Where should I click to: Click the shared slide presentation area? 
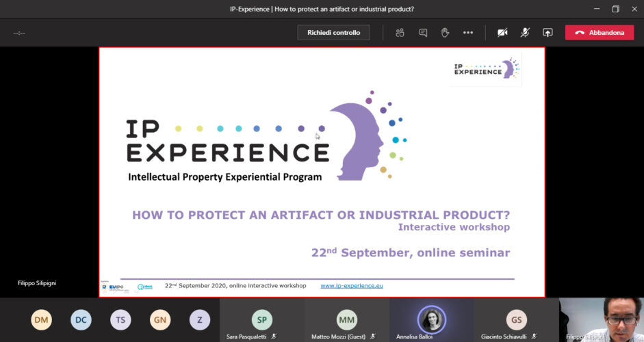322,172
